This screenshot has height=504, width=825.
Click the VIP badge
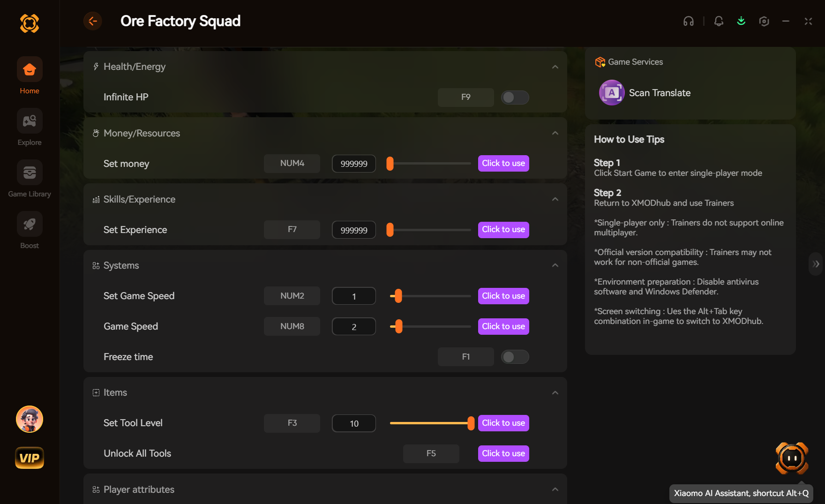pyautogui.click(x=30, y=458)
